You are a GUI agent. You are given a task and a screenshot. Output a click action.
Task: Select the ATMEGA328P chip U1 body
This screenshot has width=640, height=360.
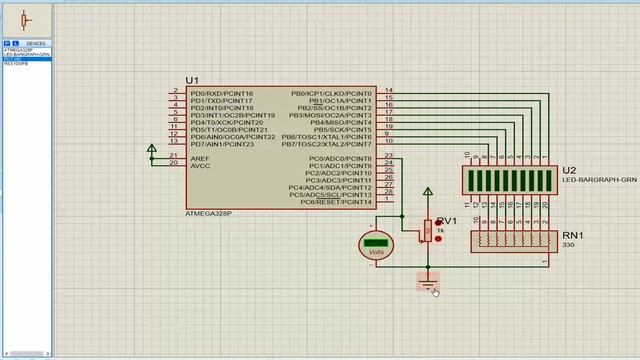tap(281, 148)
